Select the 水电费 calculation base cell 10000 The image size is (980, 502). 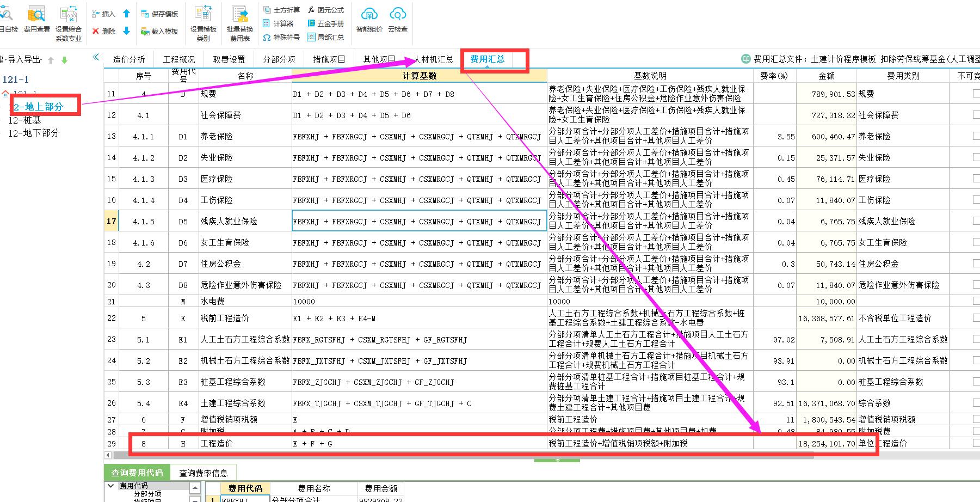pyautogui.click(x=419, y=301)
